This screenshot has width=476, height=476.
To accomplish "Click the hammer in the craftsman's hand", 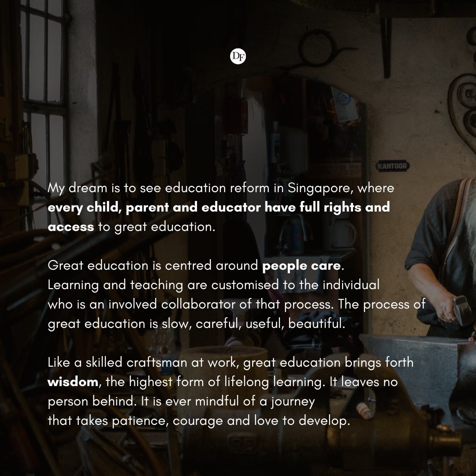I will 462,310.
